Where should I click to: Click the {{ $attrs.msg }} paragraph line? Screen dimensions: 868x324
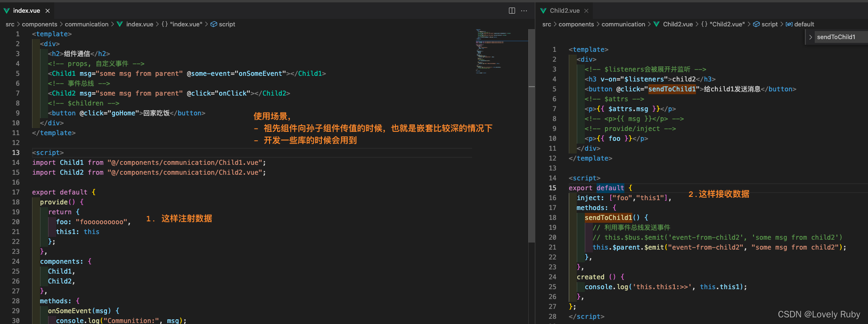coord(630,109)
